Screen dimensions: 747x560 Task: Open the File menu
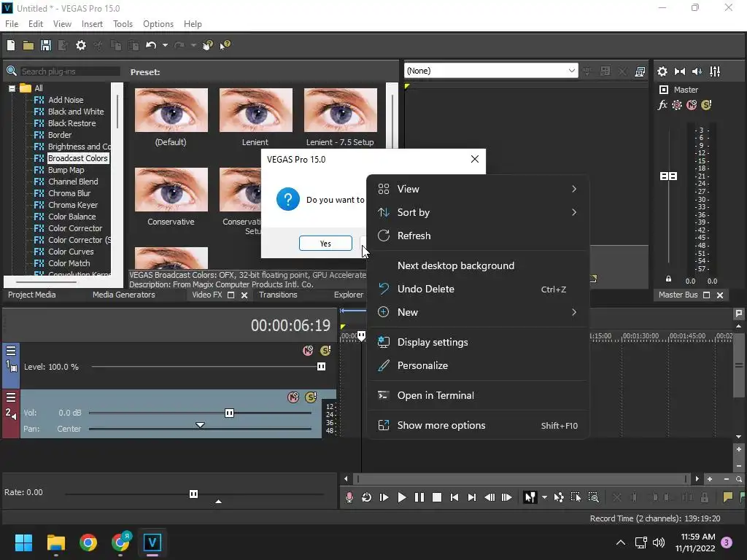point(12,24)
